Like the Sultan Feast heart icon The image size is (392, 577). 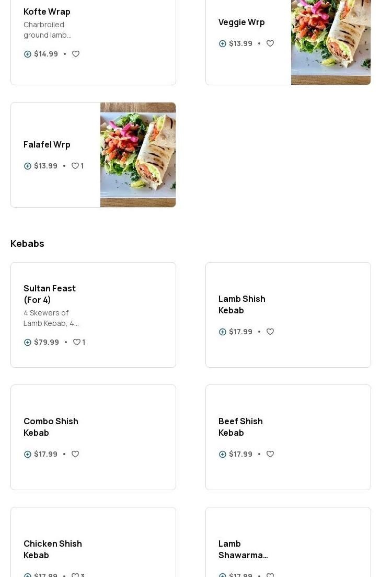pyautogui.click(x=77, y=342)
